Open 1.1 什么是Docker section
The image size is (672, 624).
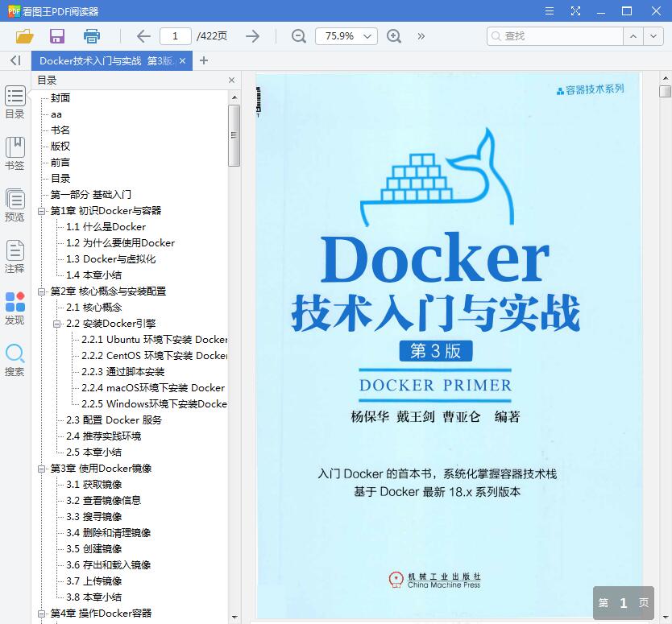click(x=106, y=226)
